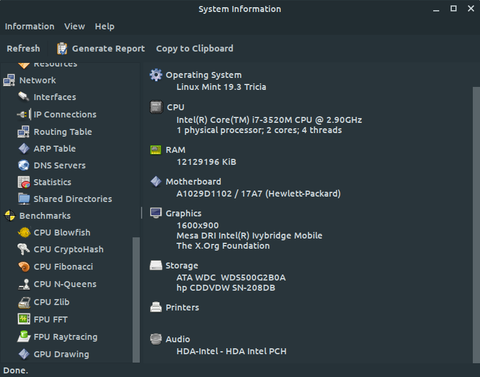
Task: Open the Routing Table entry
Action: coord(63,132)
